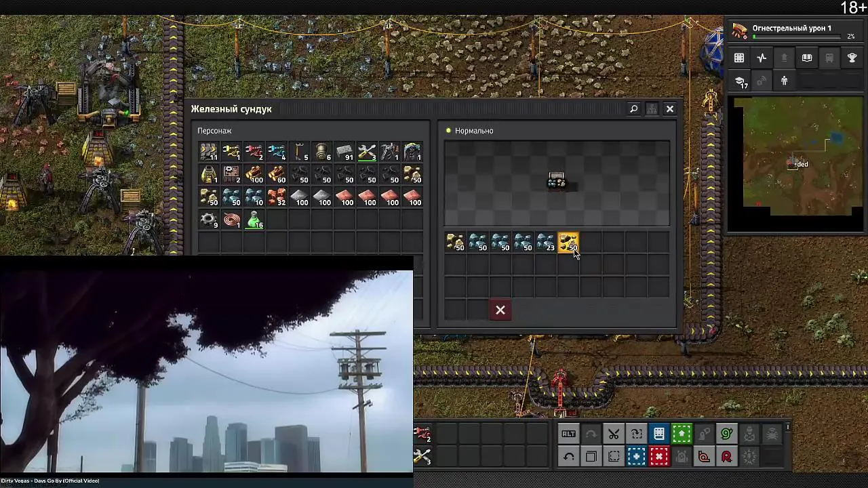Click the research progress bar at 2%

tap(796, 37)
